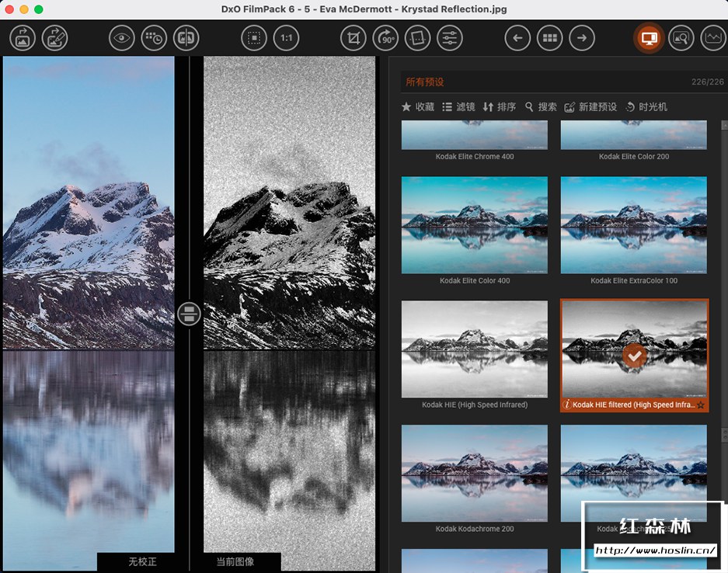Screen dimensions: 728x573
Task: Toggle the presets panel monitor icon
Action: (x=649, y=38)
